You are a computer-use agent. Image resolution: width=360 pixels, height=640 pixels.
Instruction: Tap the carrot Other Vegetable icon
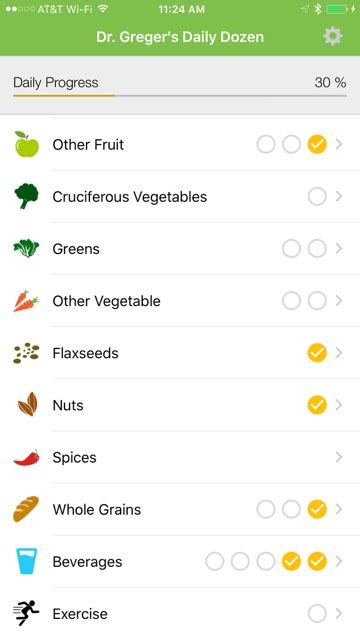pos(26,301)
